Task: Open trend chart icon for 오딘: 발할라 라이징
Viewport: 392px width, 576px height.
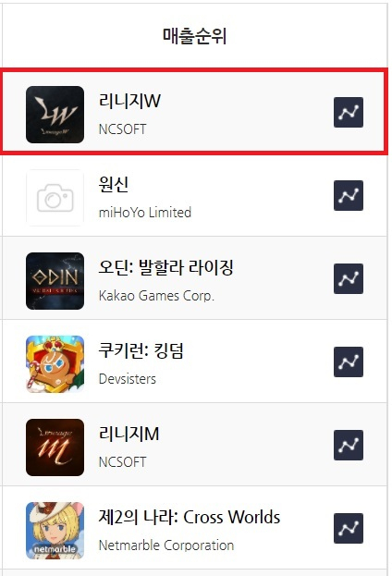Action: [349, 278]
